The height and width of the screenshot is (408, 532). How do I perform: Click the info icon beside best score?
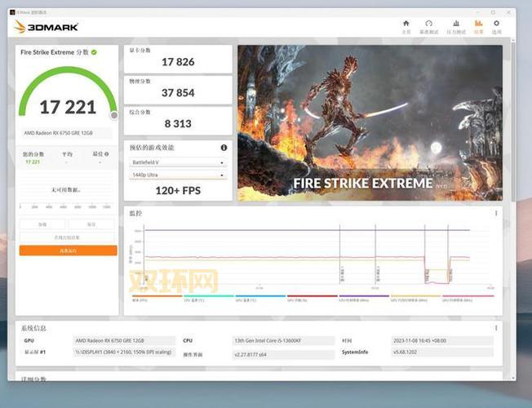click(x=107, y=154)
